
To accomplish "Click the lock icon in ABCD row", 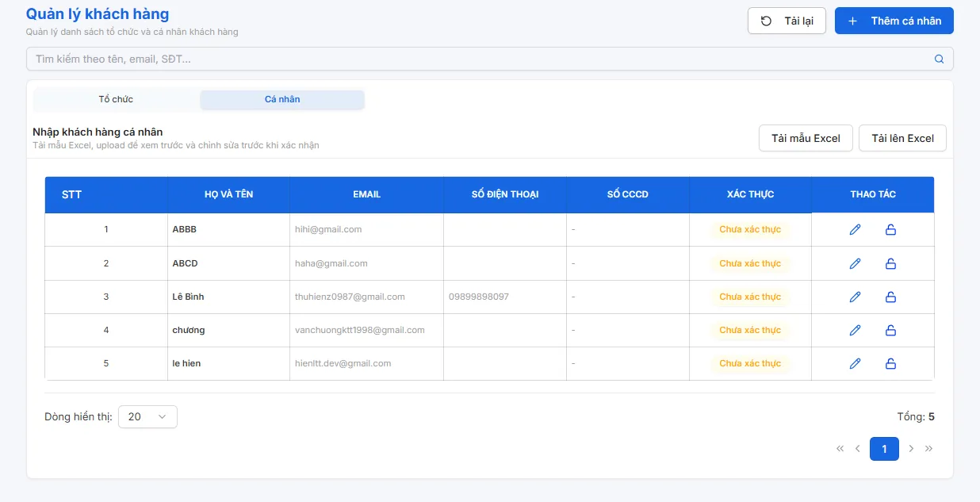I will [890, 263].
